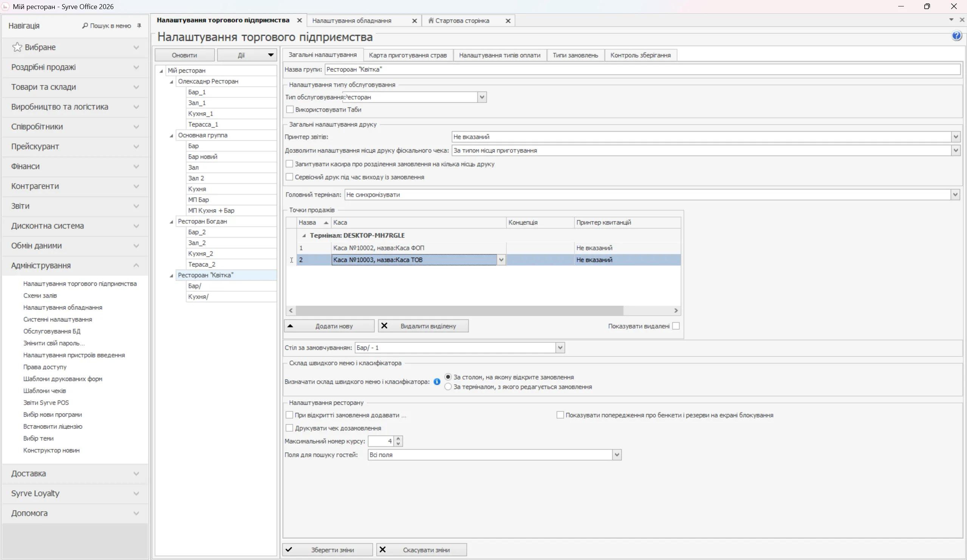
Task: Open Шаблони чеків navigation link
Action: 45,391
